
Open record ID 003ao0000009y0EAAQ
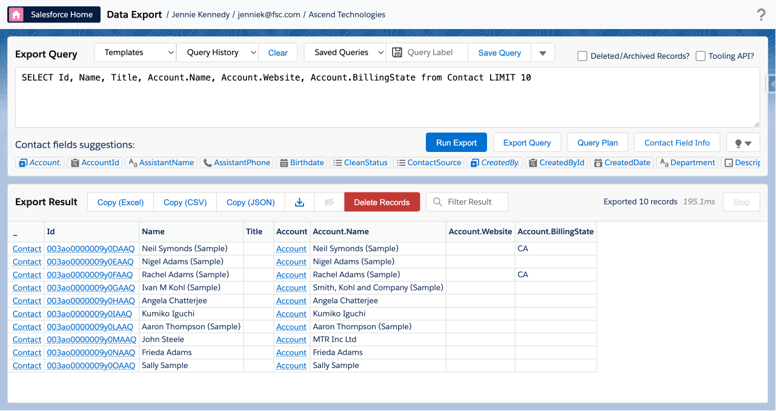[x=90, y=261]
